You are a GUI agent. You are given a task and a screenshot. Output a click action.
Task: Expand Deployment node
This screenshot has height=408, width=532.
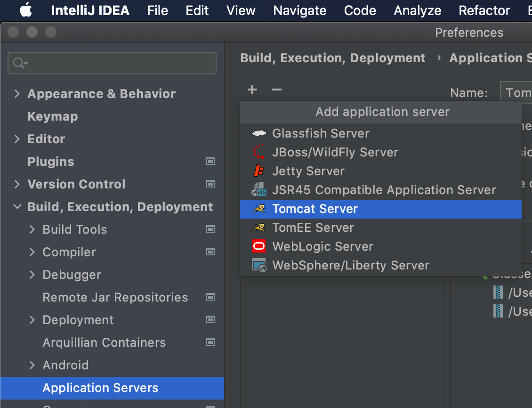click(x=32, y=320)
